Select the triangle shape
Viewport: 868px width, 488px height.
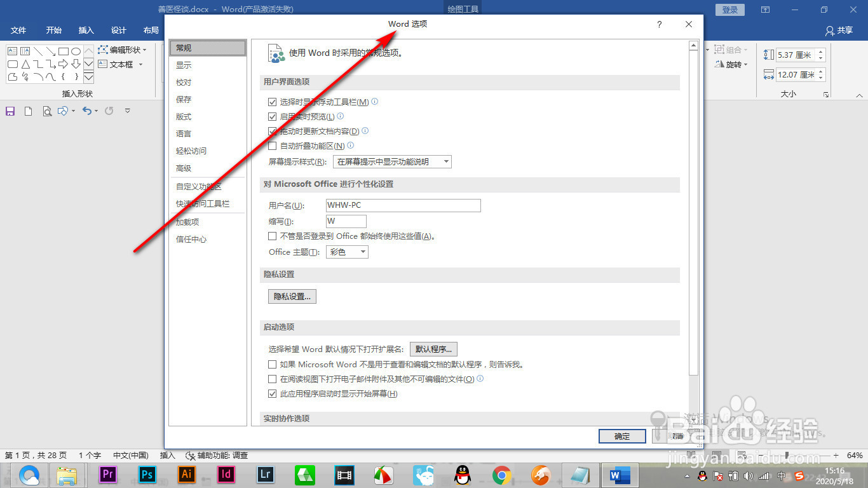pyautogui.click(x=25, y=64)
